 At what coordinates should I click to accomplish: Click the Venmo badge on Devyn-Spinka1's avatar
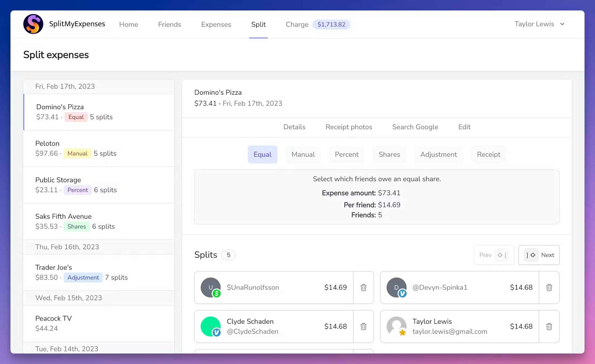[x=403, y=293]
